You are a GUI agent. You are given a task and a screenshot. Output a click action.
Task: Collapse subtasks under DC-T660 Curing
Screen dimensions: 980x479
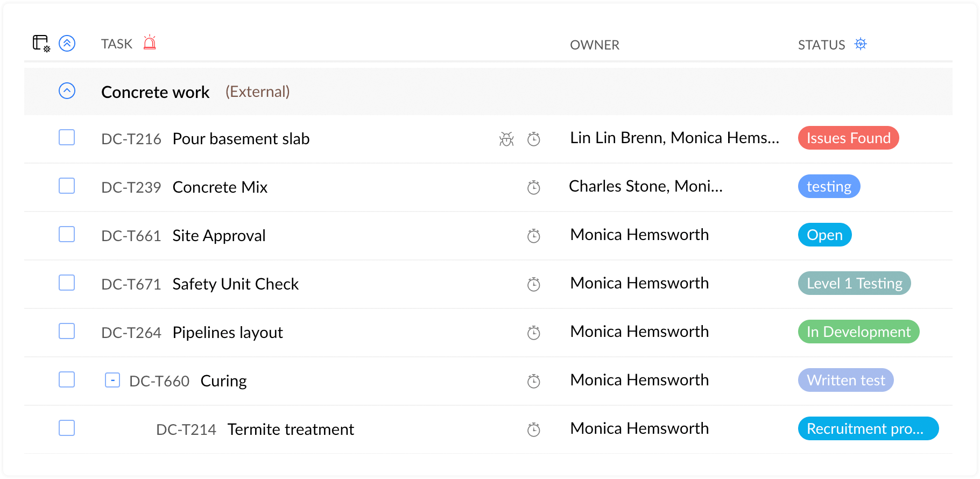tap(112, 381)
